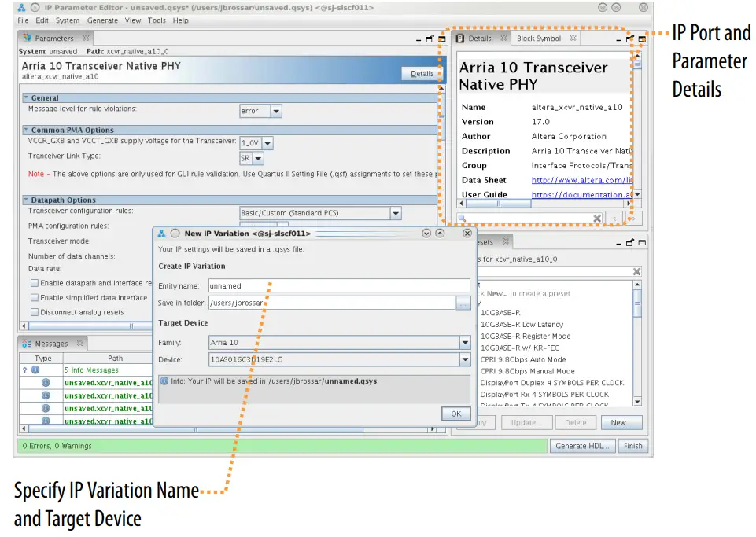
Task: Open the Family dropdown showing Arria 10
Action: point(464,342)
